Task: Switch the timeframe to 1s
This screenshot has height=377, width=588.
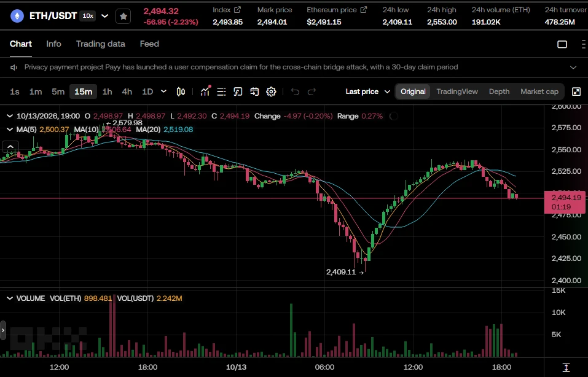Action: tap(15, 92)
